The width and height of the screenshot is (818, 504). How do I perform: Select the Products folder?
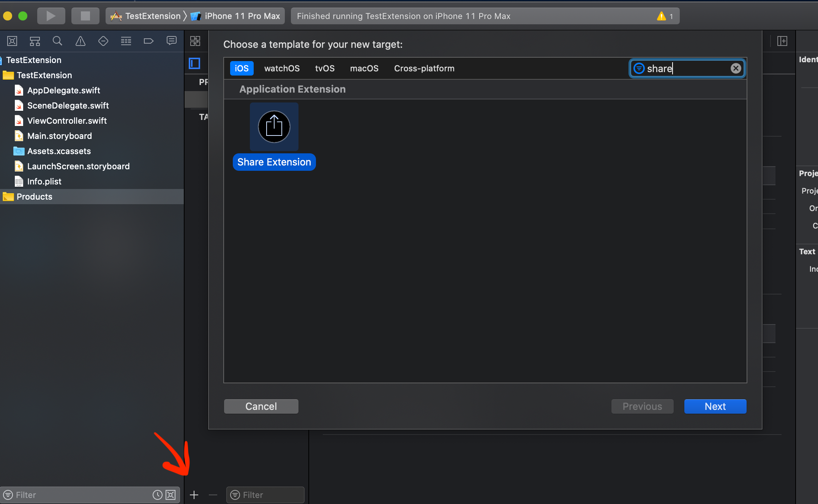(x=34, y=197)
